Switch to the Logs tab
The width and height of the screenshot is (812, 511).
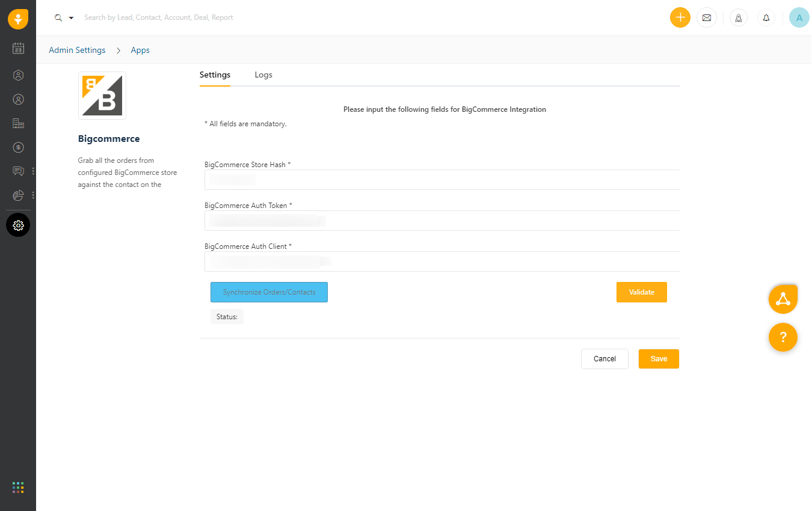click(x=263, y=75)
